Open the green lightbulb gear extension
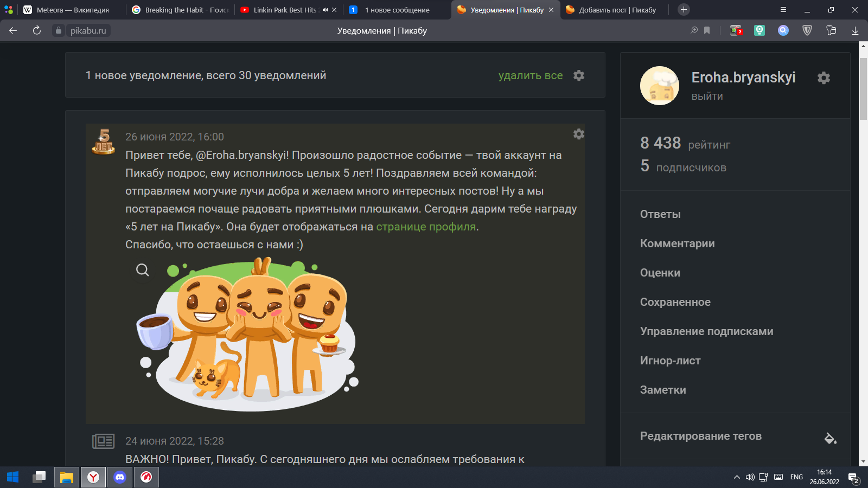The image size is (868, 488). (x=759, y=30)
